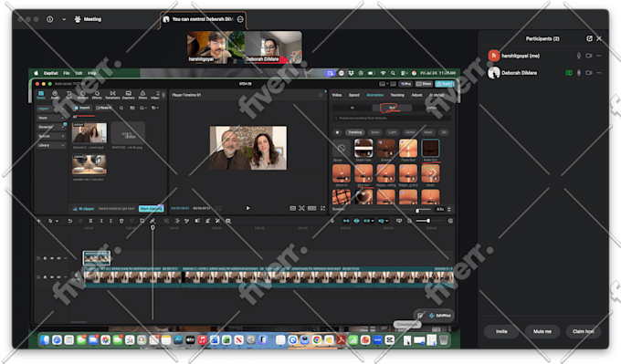Image resolution: width=621 pixels, height=364 pixels.
Task: Apply the Fade Out animation
Action: [x=430, y=149]
